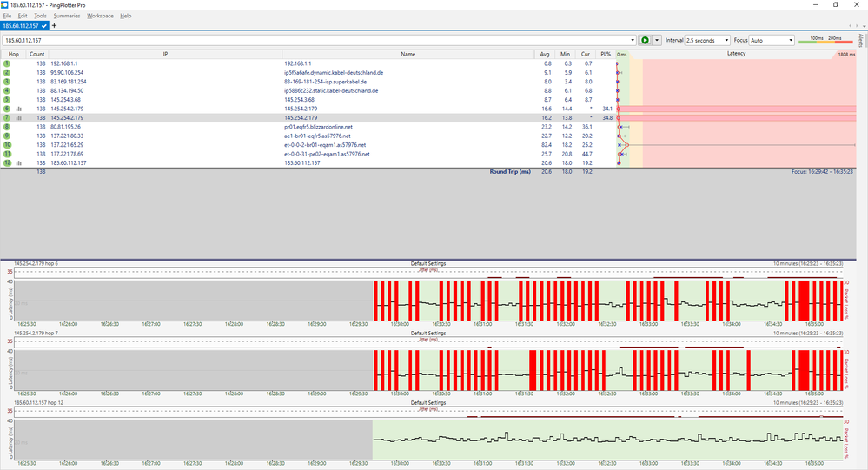Screen dimensions: 868x470
Task: Open the Workspace menu
Action: click(100, 16)
